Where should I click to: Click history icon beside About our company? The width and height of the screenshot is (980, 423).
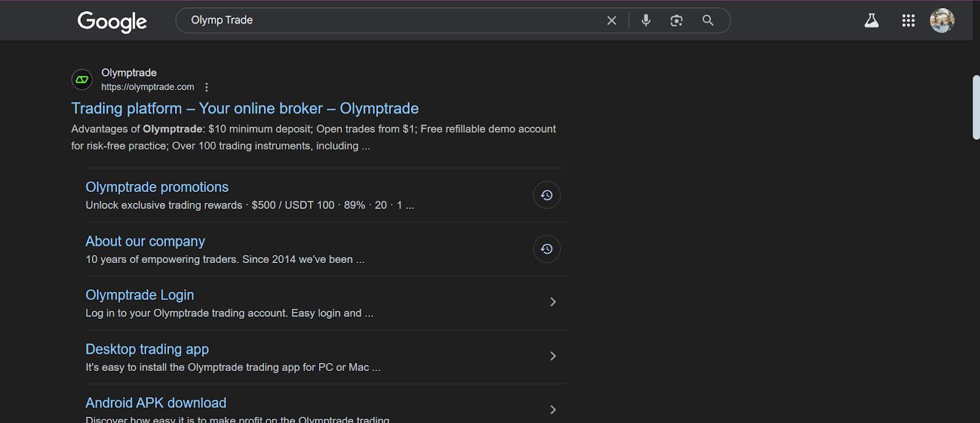point(546,249)
